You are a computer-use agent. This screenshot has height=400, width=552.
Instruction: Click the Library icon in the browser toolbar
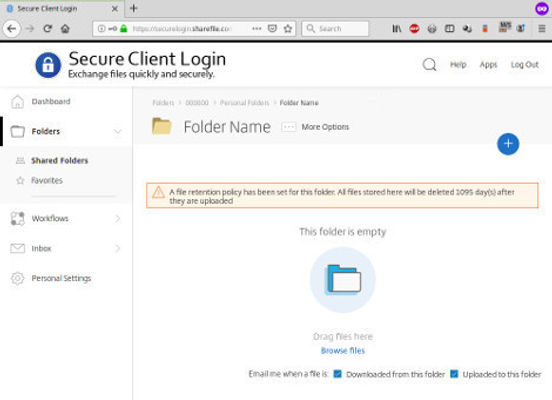(397, 29)
